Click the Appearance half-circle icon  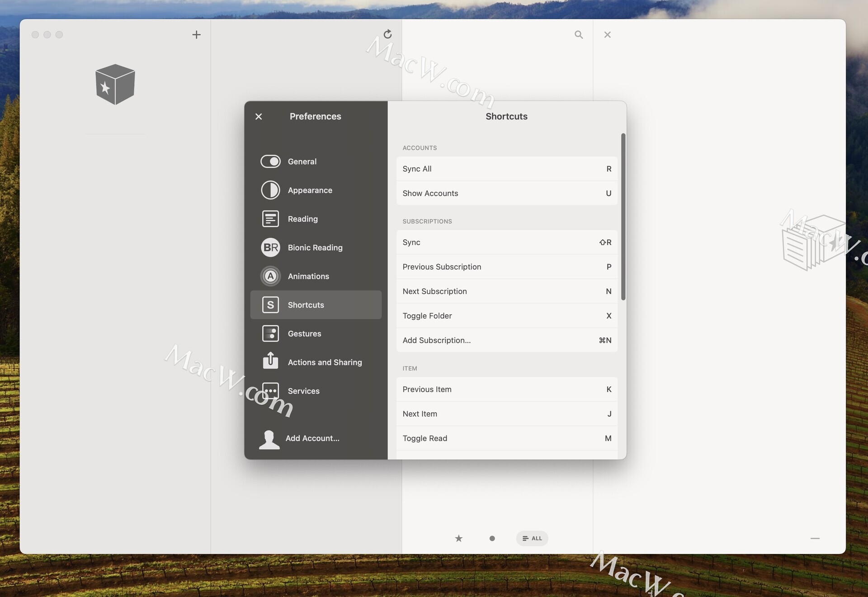pos(270,190)
